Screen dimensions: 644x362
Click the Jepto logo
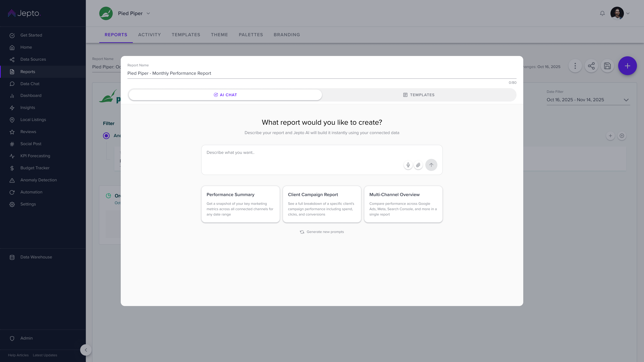[24, 13]
